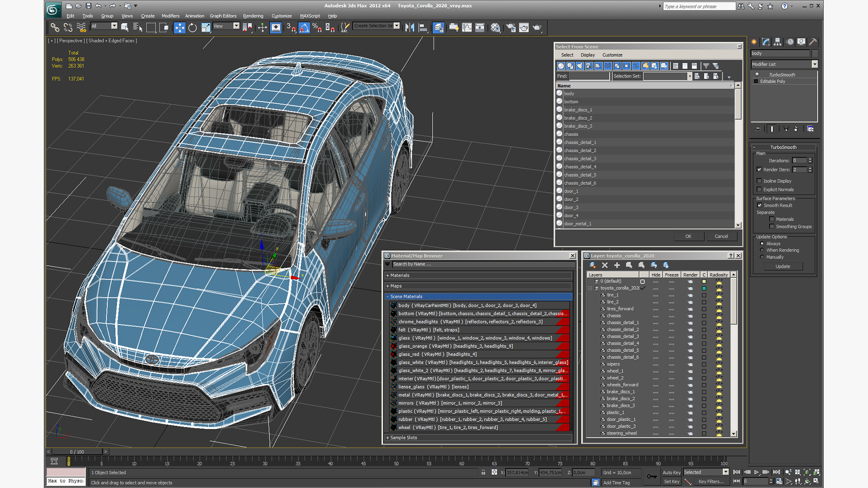Open the Selection Set dropdown in Select From Scene
Screen dimensions: 868x488
coord(690,76)
